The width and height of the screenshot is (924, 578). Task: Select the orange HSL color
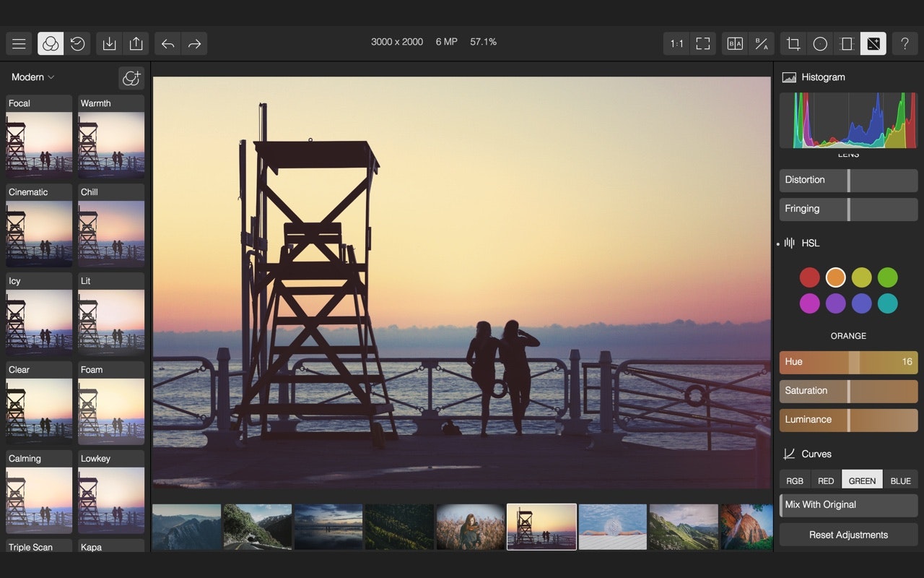click(x=836, y=277)
